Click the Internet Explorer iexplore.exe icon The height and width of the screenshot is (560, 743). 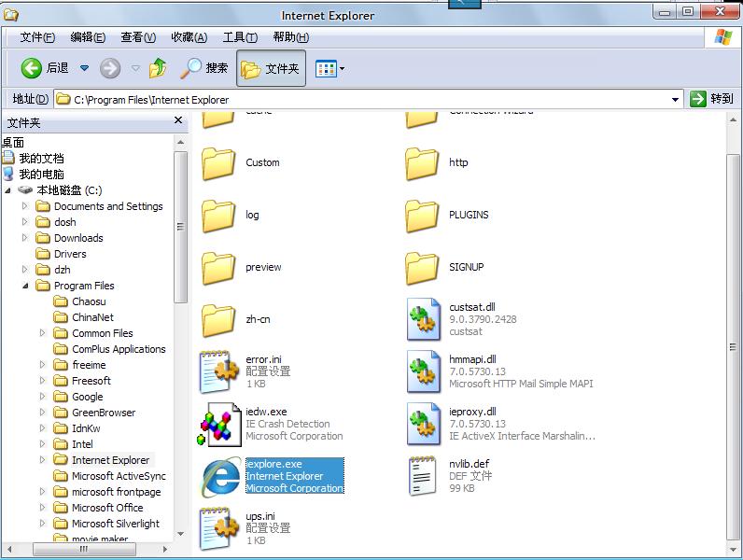(x=221, y=477)
